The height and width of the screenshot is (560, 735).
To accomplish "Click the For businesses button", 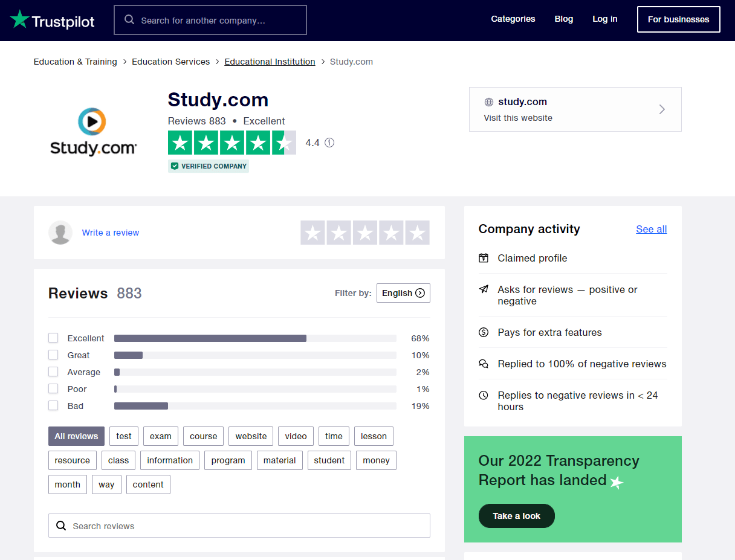I will point(678,19).
